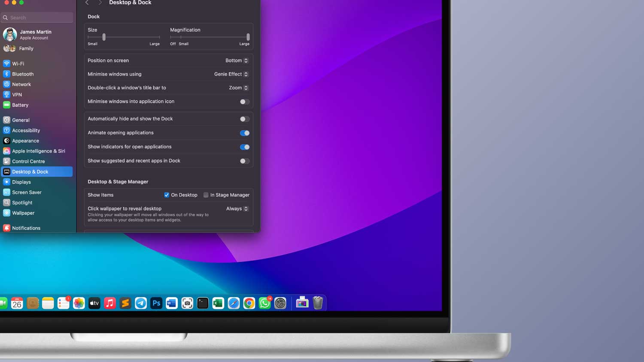Open Telegram from the Dock

click(141, 303)
